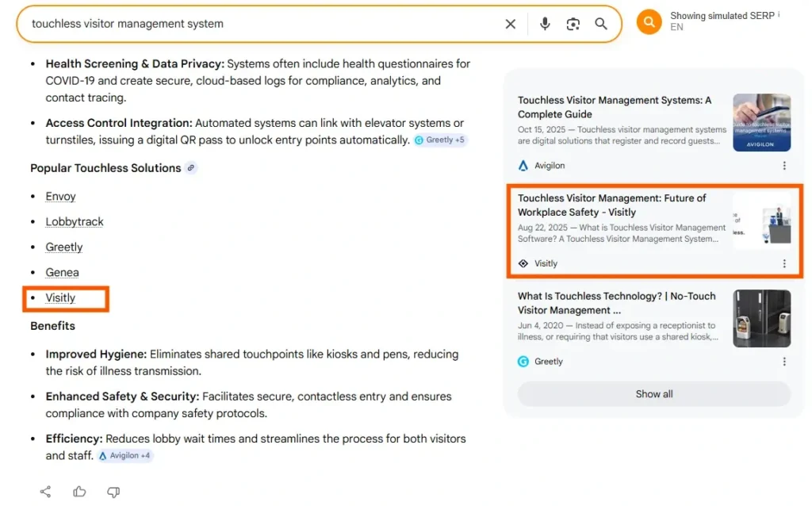Open the Avigilon +4 source chip
The image size is (812, 506).
124,456
